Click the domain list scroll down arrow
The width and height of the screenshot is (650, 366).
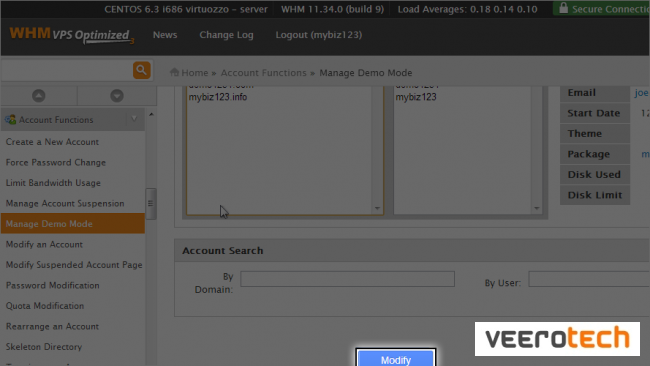pos(377,208)
